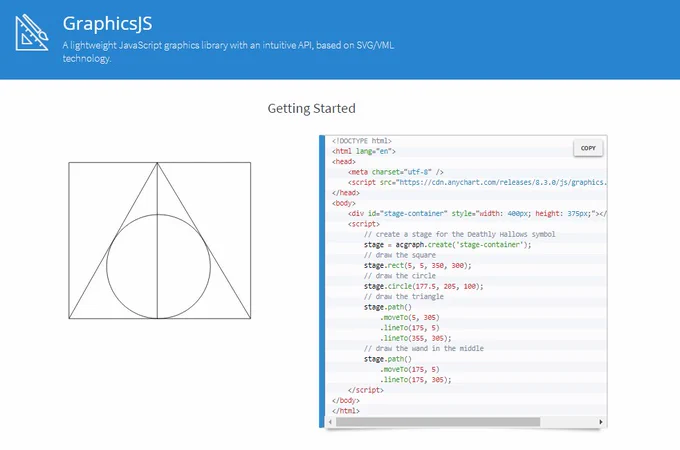Click the closing '</body>' tag line
680x450 pixels.
point(346,401)
